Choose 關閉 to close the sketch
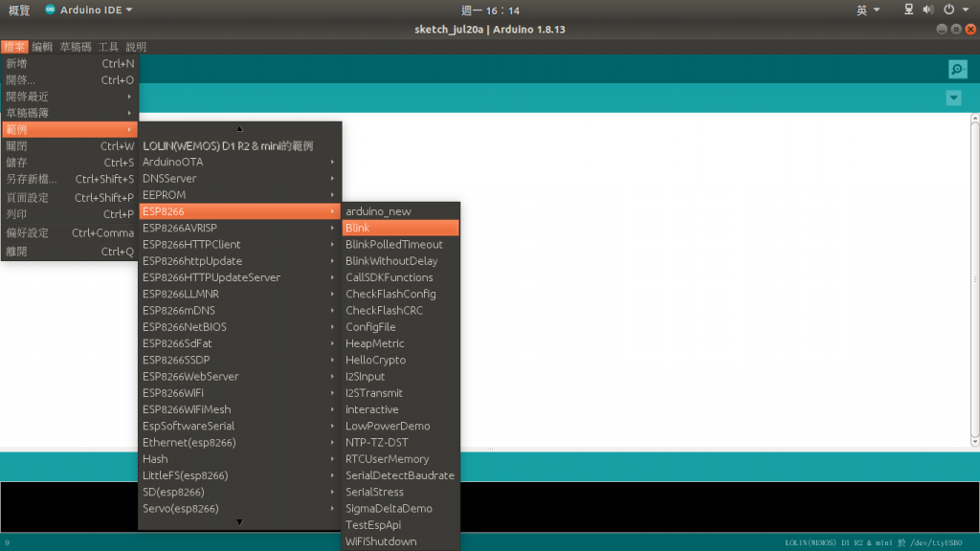Image resolution: width=980 pixels, height=551 pixels. [69, 146]
